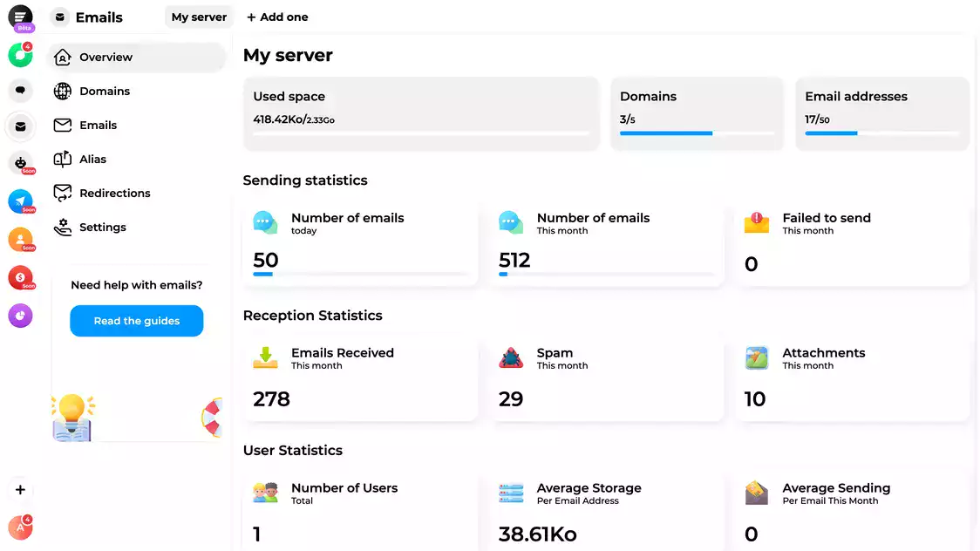Image resolution: width=980 pixels, height=551 pixels.
Task: Click the Number of Users people icon
Action: (x=265, y=493)
